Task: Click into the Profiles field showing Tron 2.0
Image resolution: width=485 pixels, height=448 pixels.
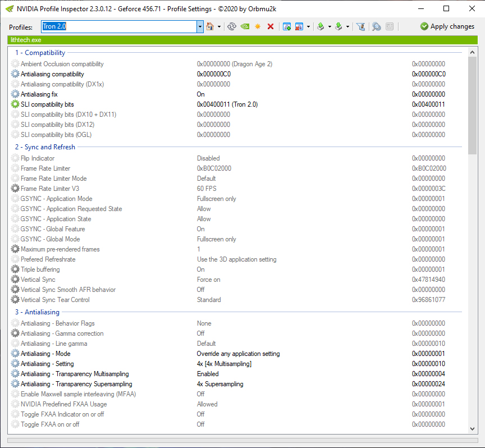Action: (x=119, y=26)
